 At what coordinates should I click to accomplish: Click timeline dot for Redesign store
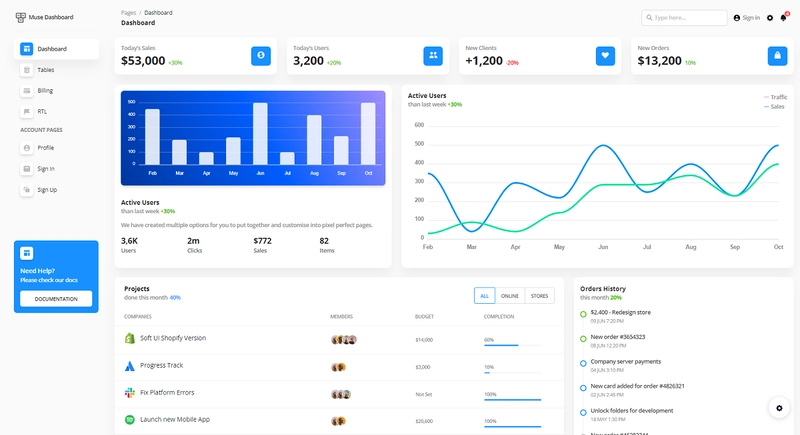(583, 314)
